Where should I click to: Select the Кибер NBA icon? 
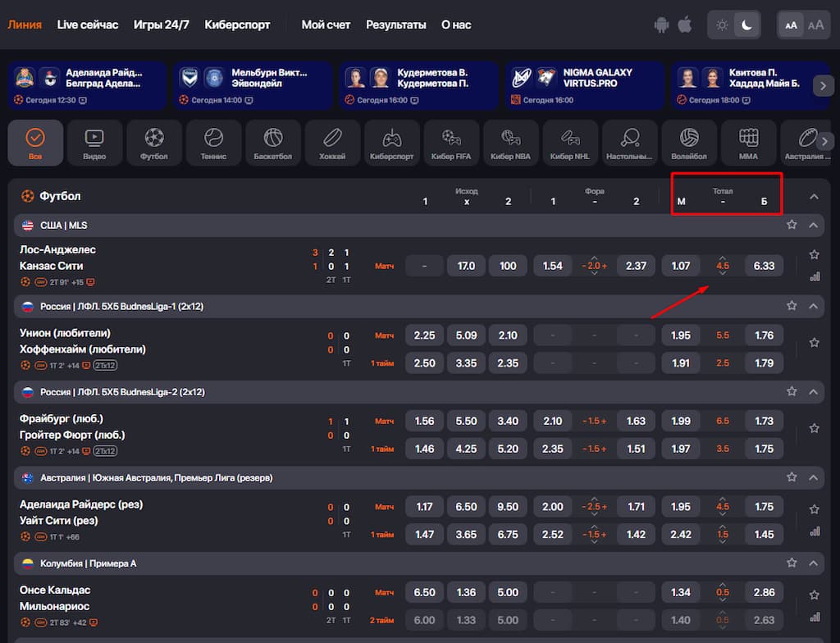click(510, 143)
